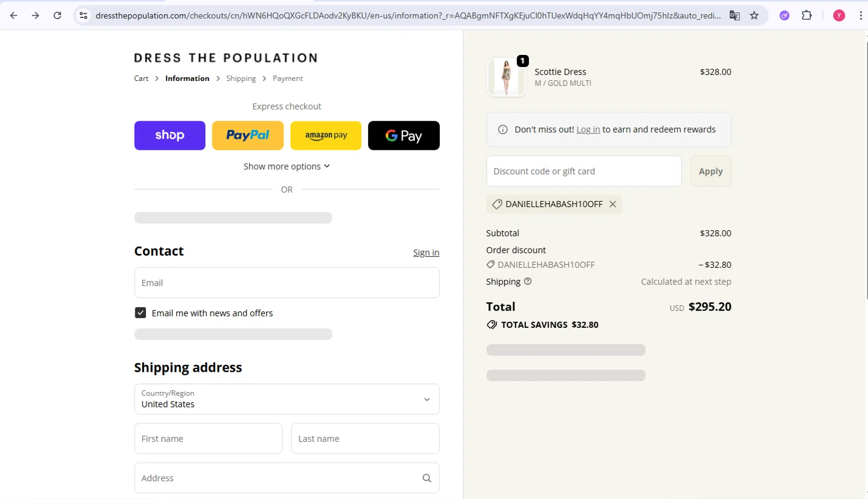Image resolution: width=868 pixels, height=499 pixels.
Task: Click the Sign in link
Action: (426, 253)
